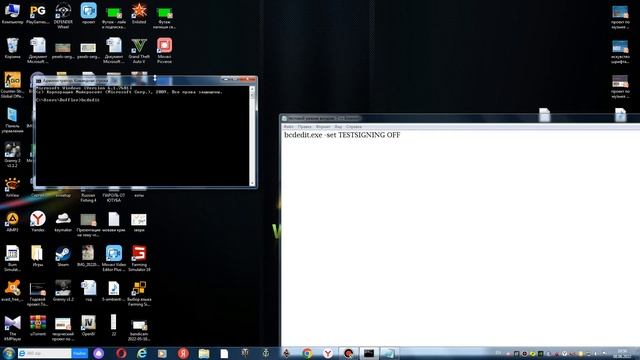Viewport: 640px width, 360px height.
Task: Launch Movavi Video Editor Plus shortcut
Action: (113, 258)
